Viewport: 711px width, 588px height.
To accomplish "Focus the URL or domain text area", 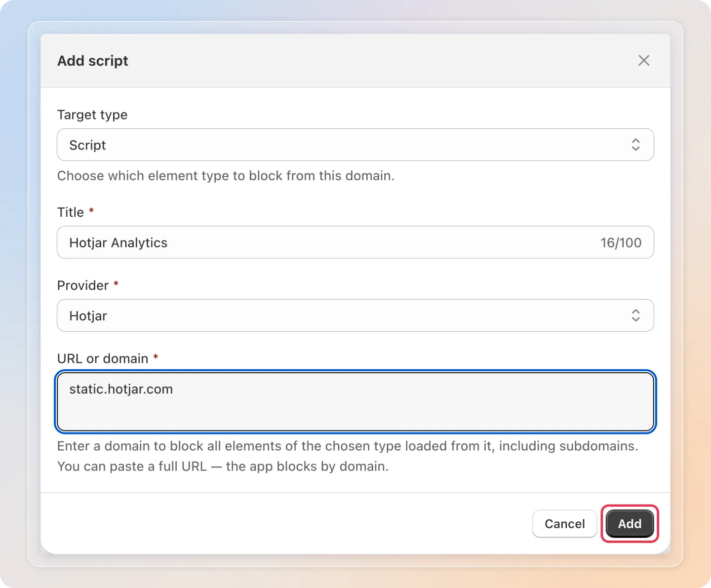I will 355,402.
